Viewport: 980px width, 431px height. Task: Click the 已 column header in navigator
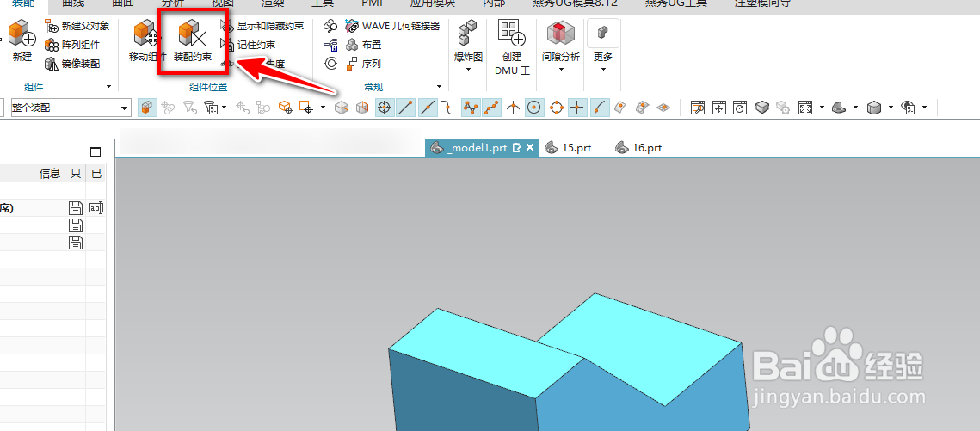(96, 173)
